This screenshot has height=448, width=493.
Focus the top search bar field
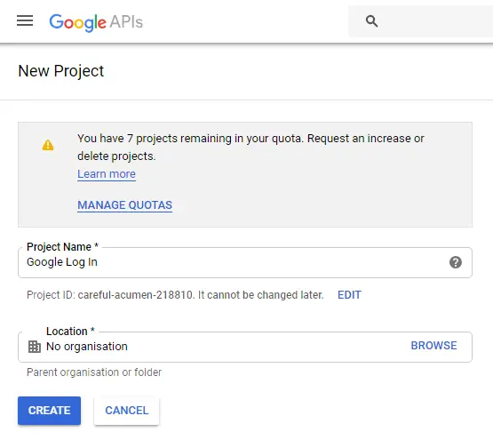(x=420, y=21)
